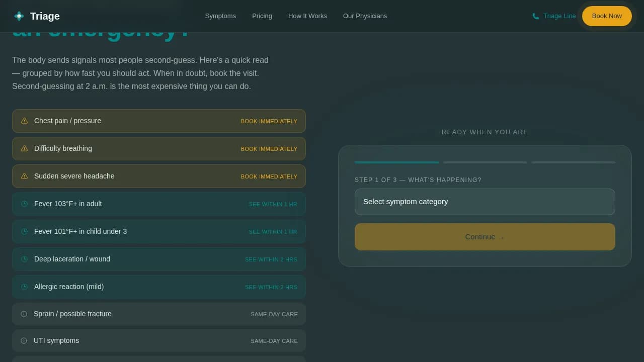Click clock icon on Allergic reaction row
Image resolution: width=644 pixels, height=362 pixels.
point(24,287)
